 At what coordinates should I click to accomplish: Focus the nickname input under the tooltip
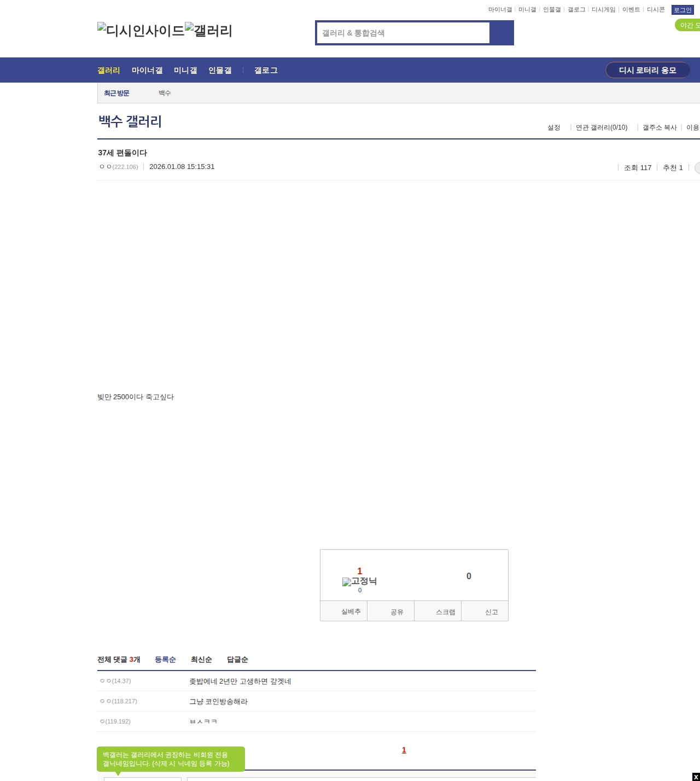click(143, 779)
